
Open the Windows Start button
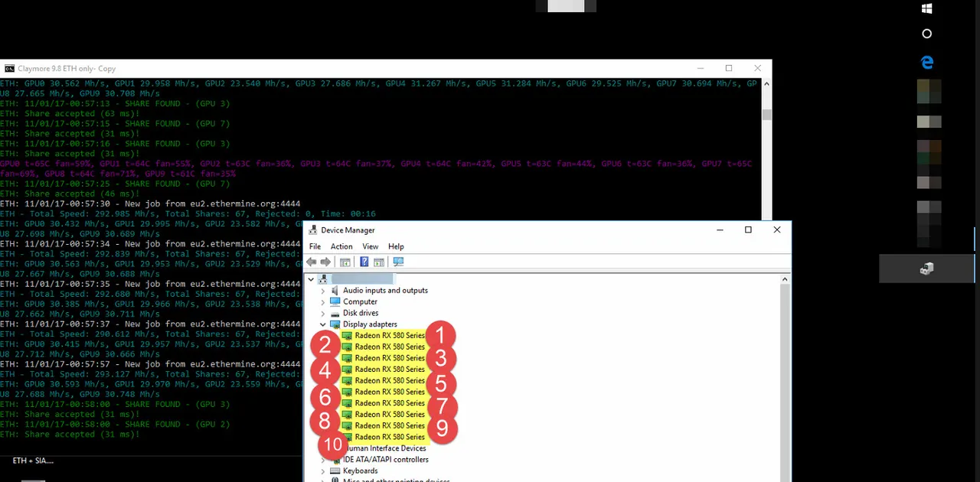click(927, 8)
